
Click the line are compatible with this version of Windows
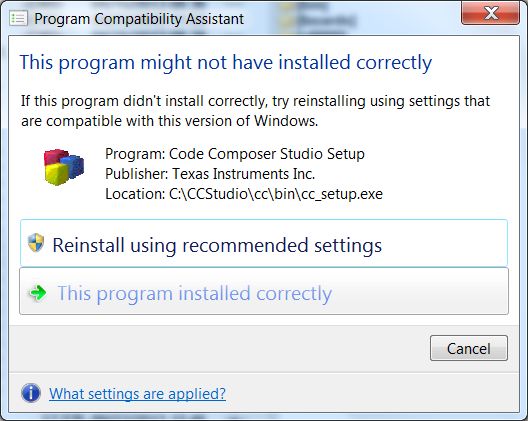[x=169, y=121]
